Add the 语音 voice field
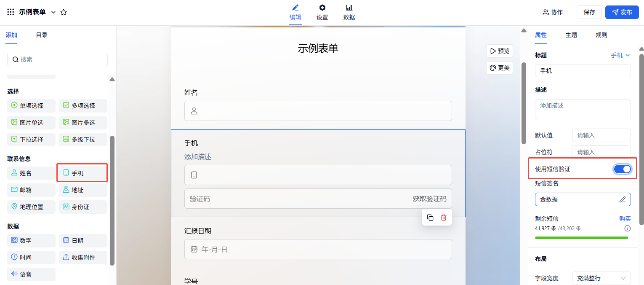The width and height of the screenshot is (644, 285). coord(31,274)
